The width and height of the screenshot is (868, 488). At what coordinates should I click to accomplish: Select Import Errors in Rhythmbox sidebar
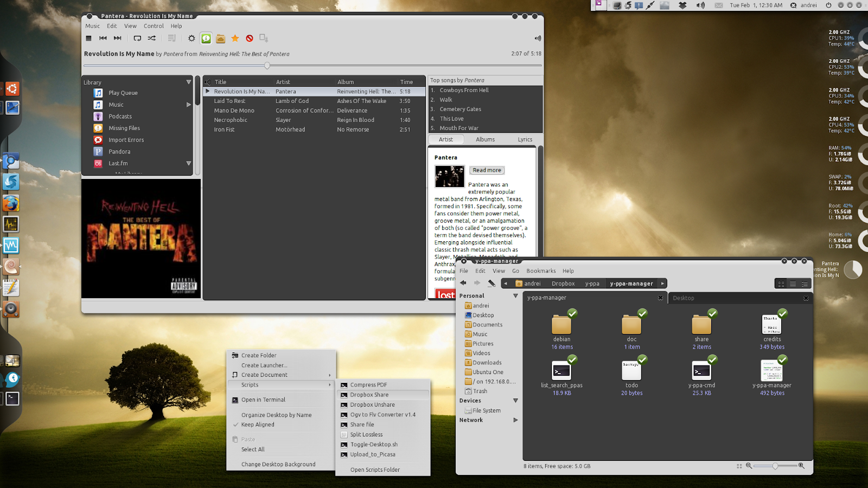(126, 140)
